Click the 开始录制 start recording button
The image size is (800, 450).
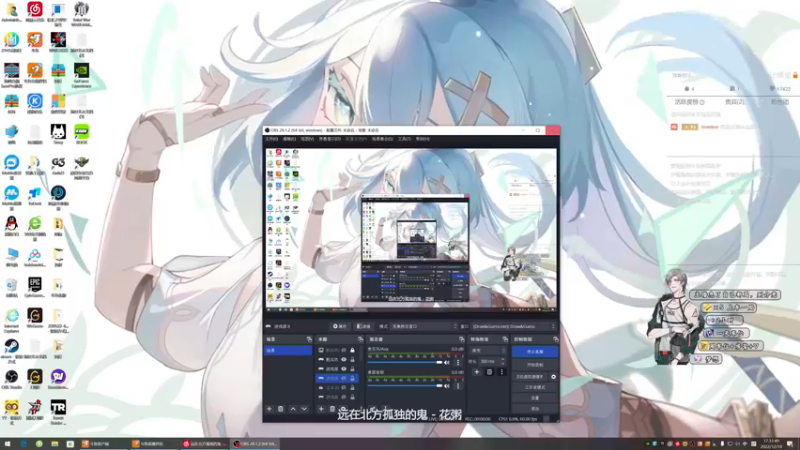coord(535,365)
